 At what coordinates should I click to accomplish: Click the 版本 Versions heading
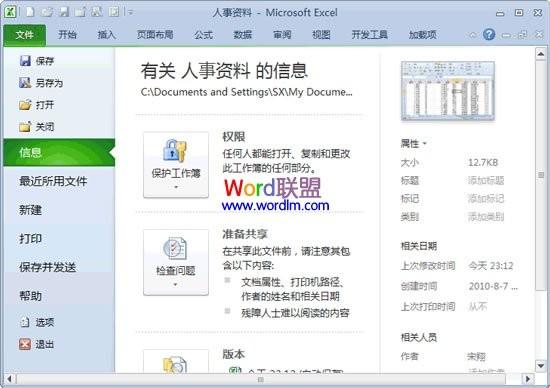234,354
